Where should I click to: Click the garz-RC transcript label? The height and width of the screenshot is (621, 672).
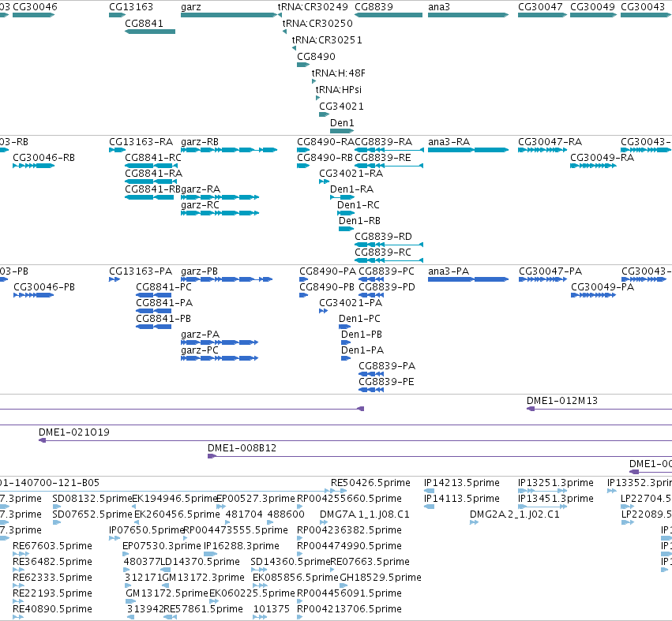coord(200,205)
